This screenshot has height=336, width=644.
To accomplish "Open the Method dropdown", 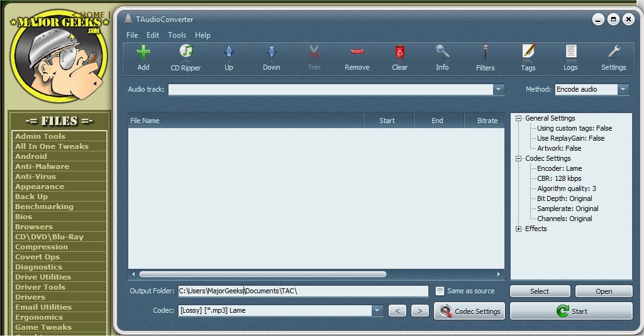I will click(x=623, y=89).
